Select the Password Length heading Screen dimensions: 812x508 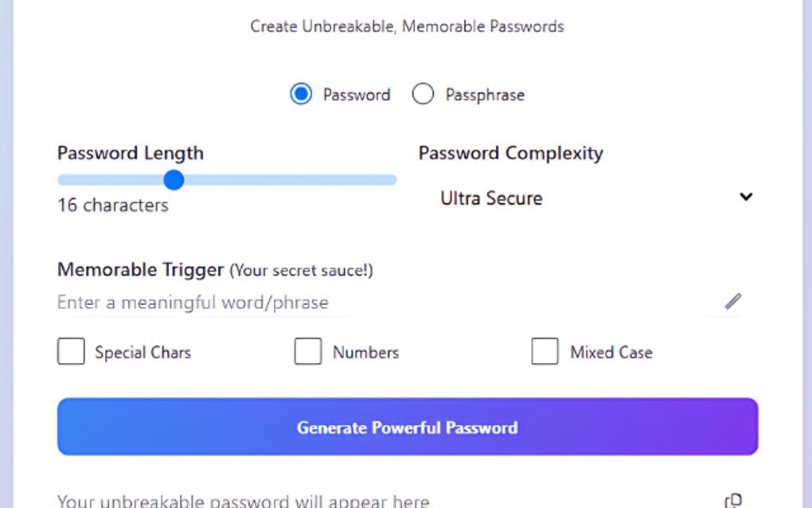click(130, 152)
